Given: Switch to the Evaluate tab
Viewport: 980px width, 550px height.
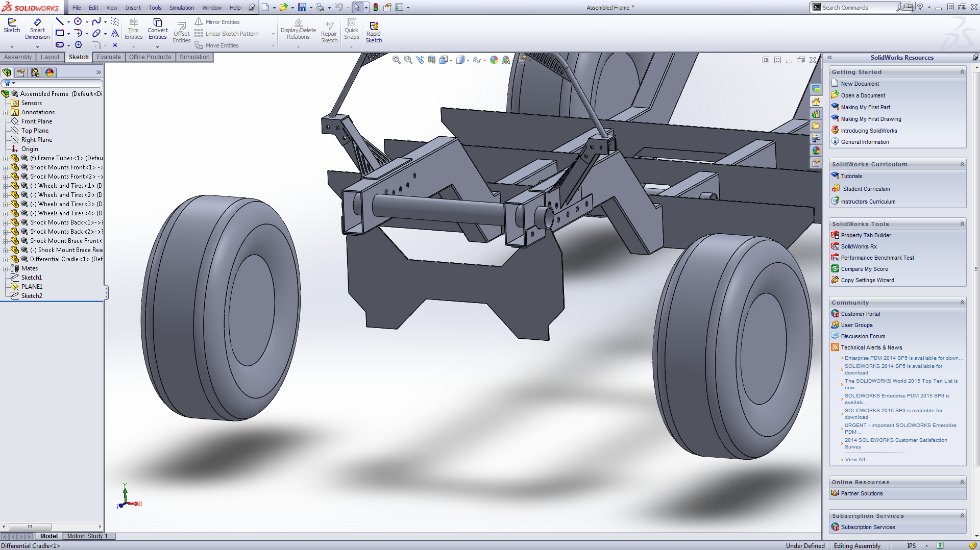Looking at the screenshot, I should click(x=109, y=57).
